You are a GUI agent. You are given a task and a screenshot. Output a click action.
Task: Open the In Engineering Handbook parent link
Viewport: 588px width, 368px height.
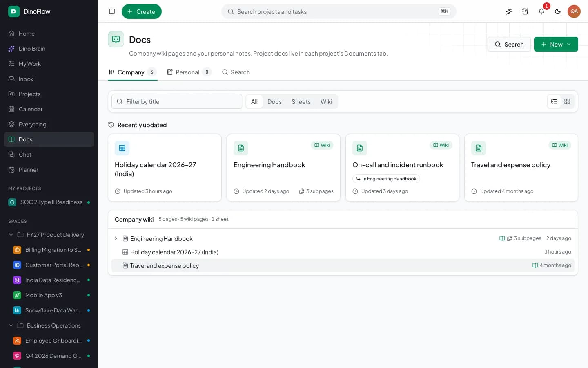coord(386,179)
